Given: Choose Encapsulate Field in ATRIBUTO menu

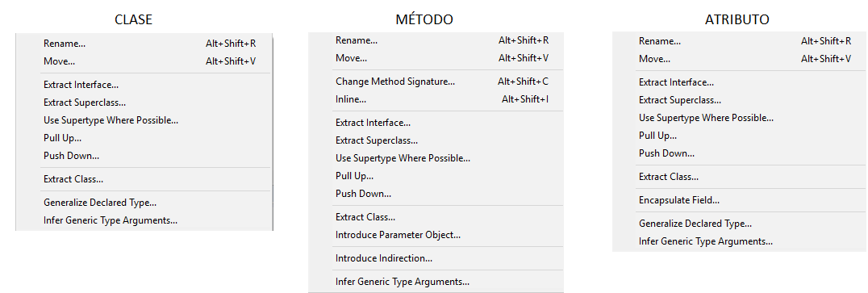Looking at the screenshot, I should point(740,200).
